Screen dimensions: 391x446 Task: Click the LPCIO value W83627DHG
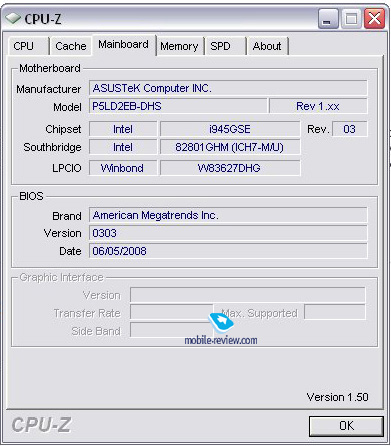coord(230,168)
